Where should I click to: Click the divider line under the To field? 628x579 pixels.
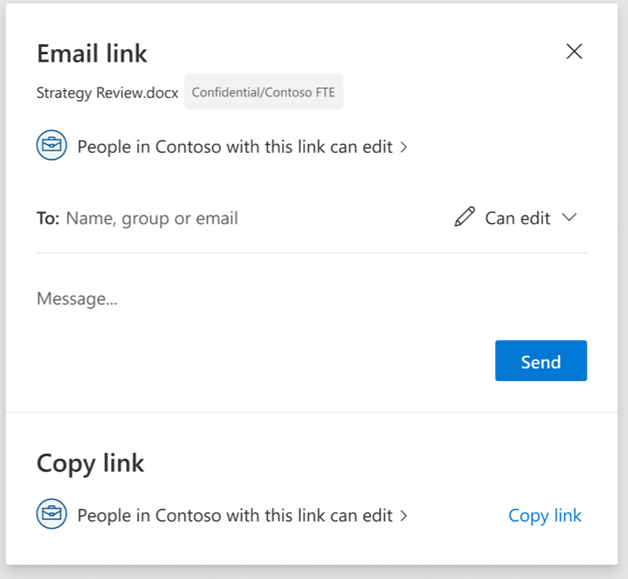pos(312,253)
